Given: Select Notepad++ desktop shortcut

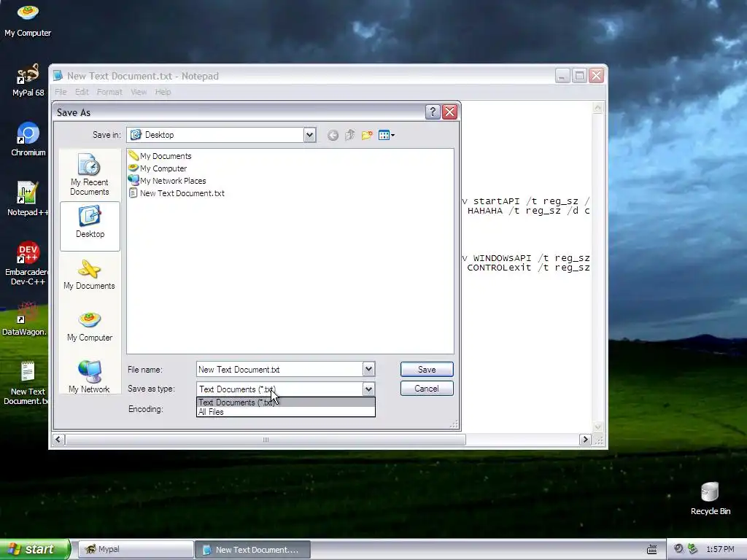Looking at the screenshot, I should tap(28, 199).
